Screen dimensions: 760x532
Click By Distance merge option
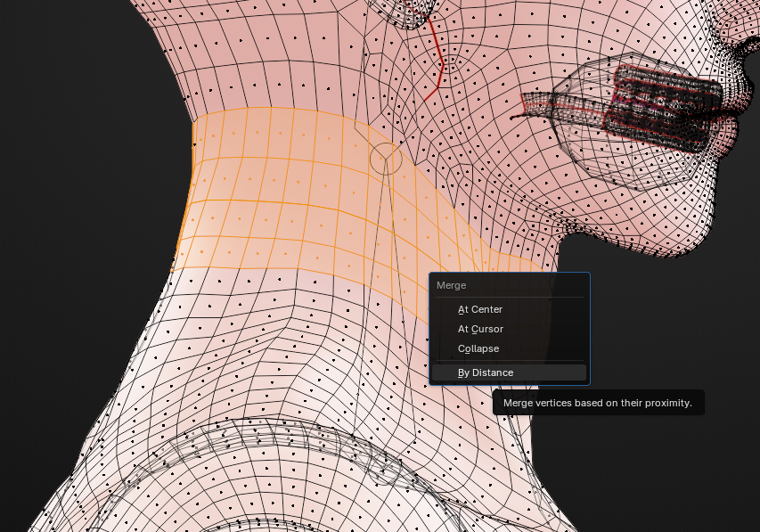[x=509, y=372]
